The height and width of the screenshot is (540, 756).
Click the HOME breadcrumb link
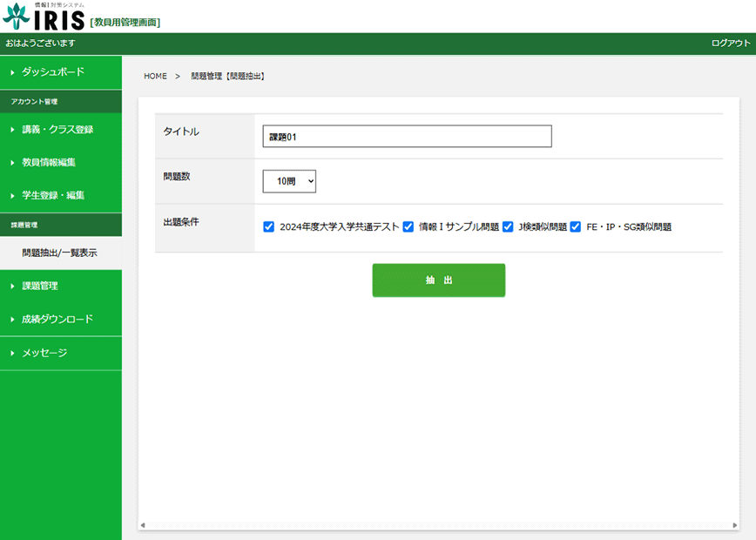[x=155, y=76]
